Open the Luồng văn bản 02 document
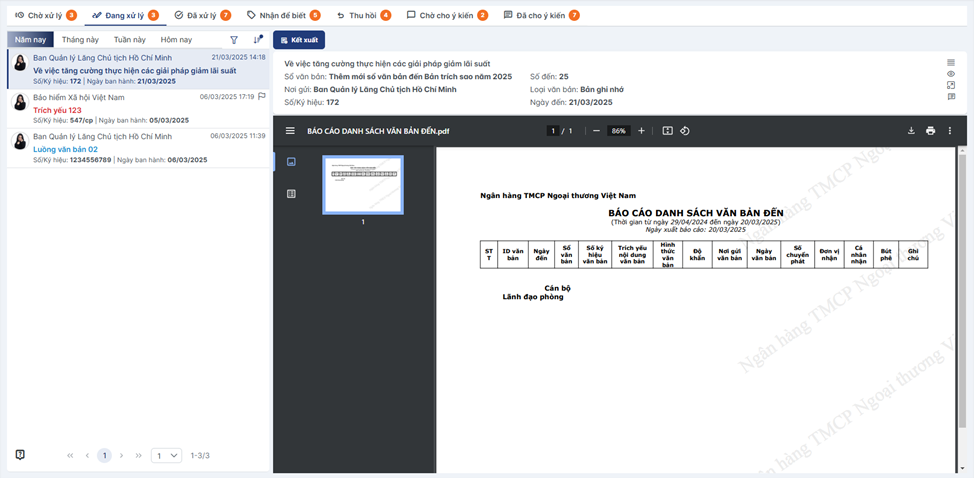 (x=139, y=148)
